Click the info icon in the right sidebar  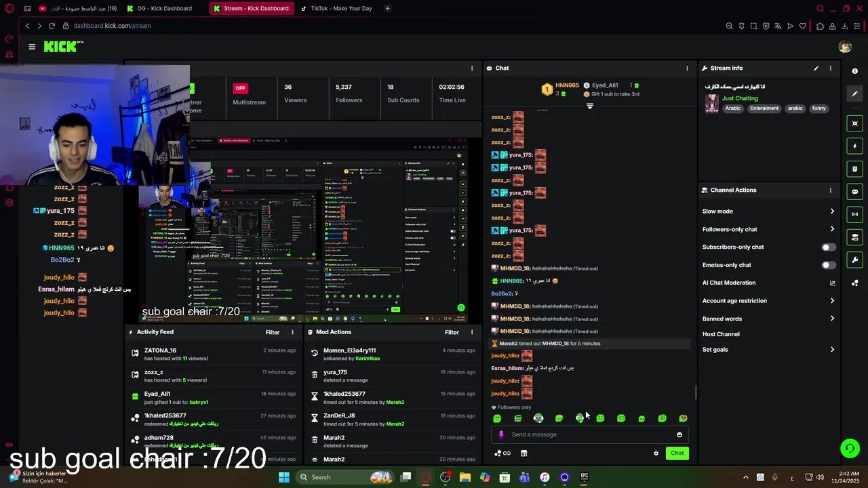click(x=854, y=71)
